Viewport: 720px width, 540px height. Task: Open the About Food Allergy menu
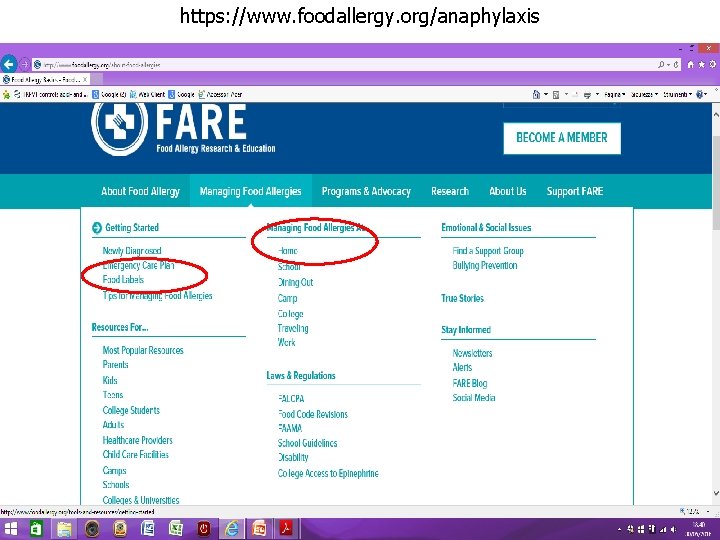[x=140, y=191]
